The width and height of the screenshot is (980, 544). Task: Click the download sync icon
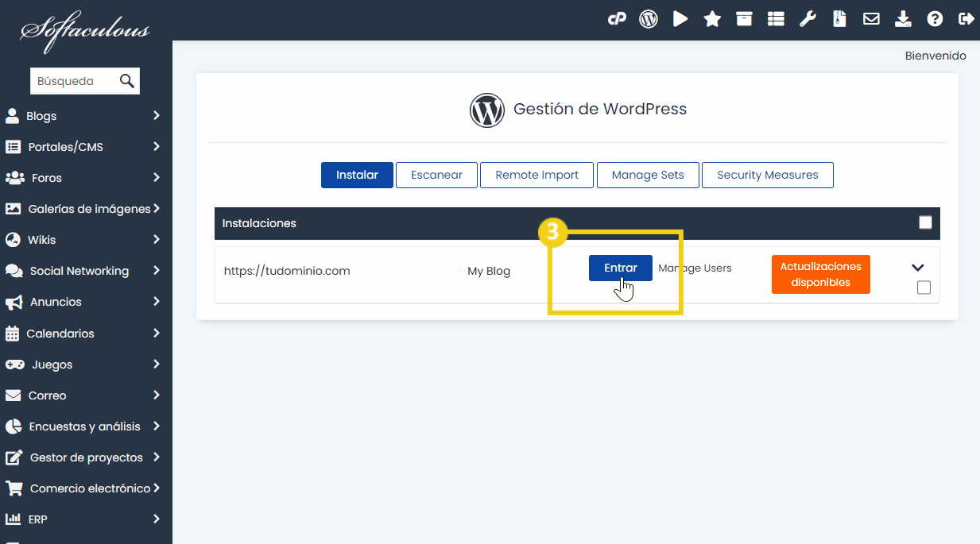(903, 19)
